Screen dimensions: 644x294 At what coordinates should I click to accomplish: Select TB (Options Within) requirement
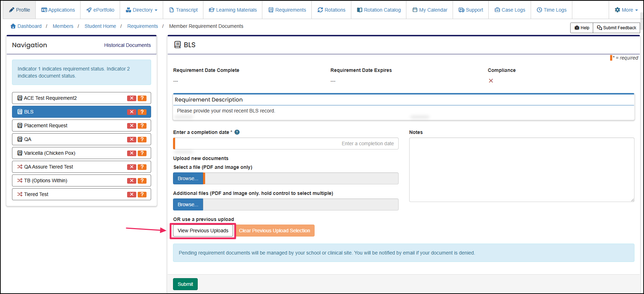(82, 180)
